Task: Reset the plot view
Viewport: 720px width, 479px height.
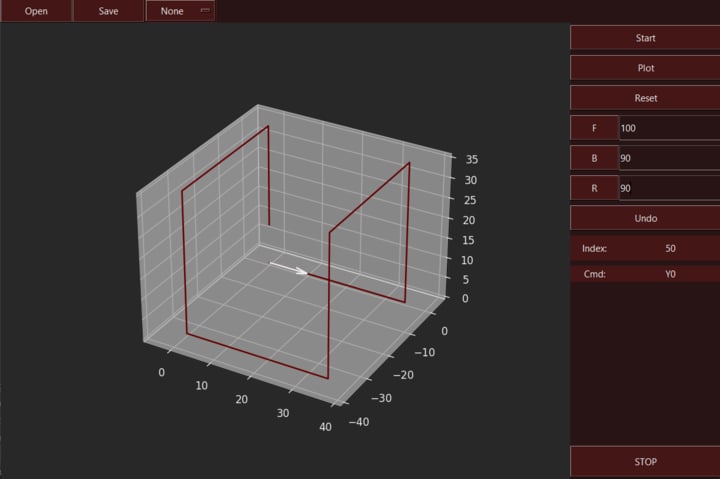Action: (x=645, y=98)
